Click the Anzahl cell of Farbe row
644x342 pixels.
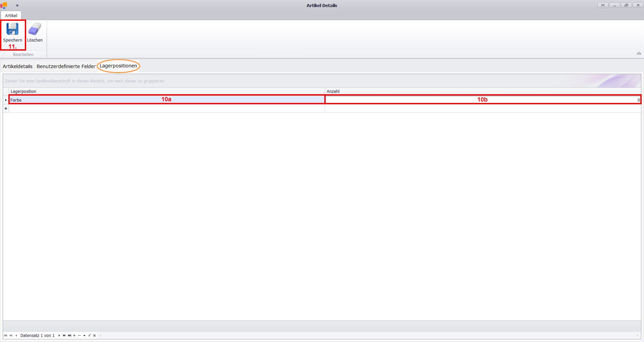point(482,100)
